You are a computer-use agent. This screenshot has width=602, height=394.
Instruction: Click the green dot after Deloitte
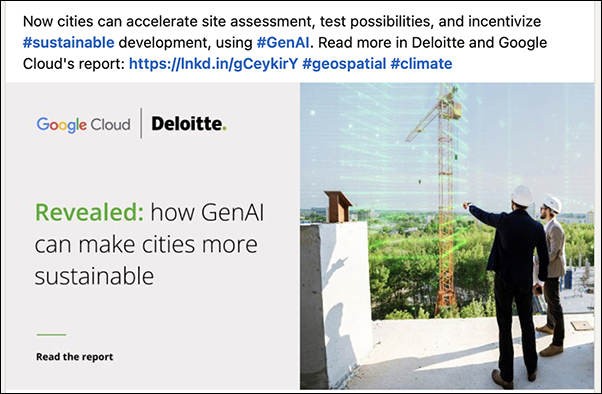coord(225,129)
